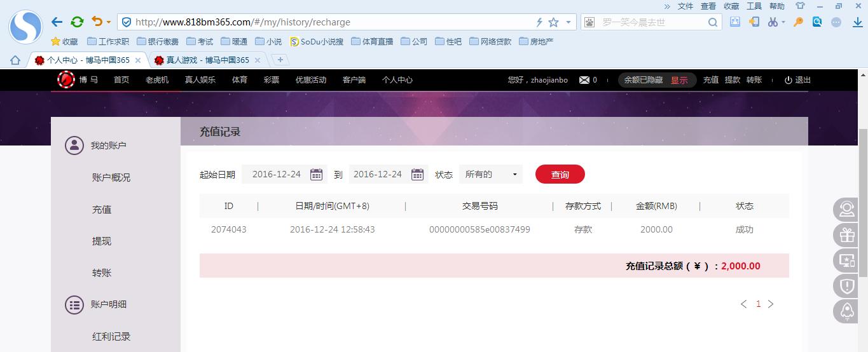Open the 状态 所有的 dropdown
868x352 pixels.
[x=490, y=175]
